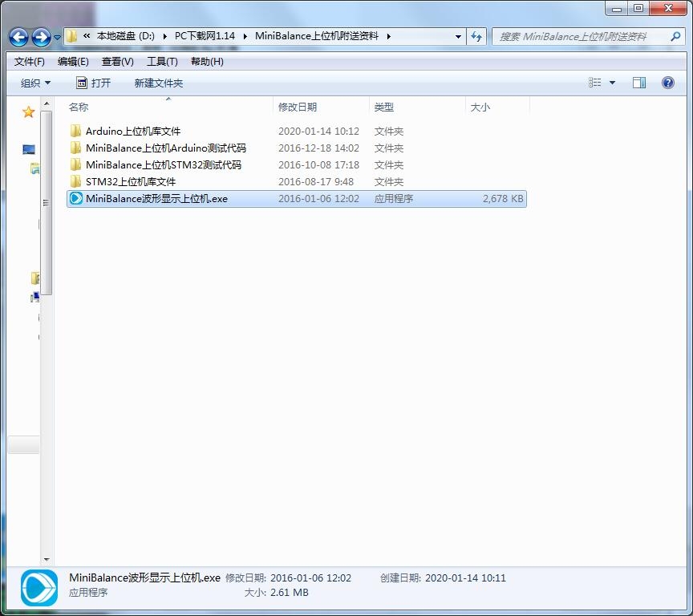Open 文件(F) menu
This screenshot has height=616, width=693.
(29, 62)
